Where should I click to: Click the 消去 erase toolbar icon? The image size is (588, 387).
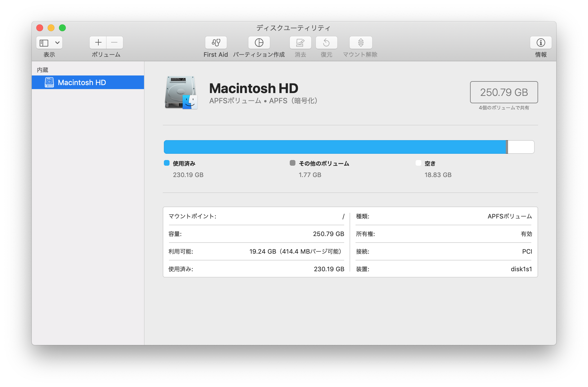pyautogui.click(x=300, y=43)
